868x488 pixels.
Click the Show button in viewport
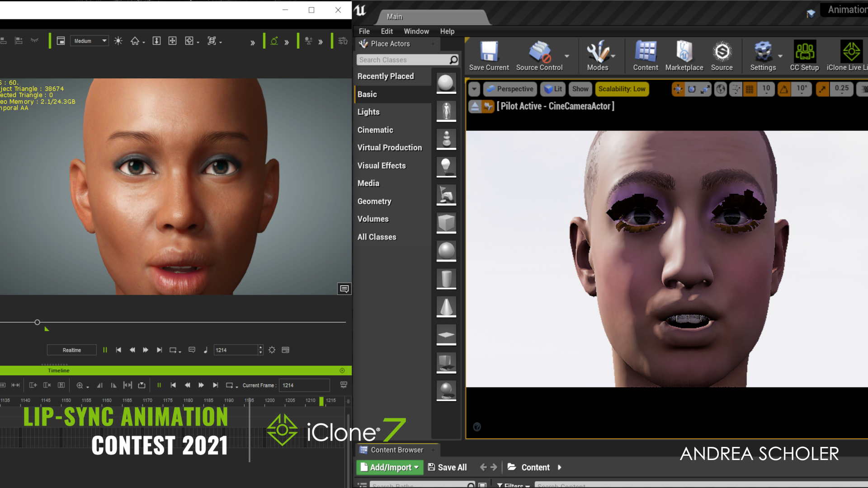coord(580,89)
